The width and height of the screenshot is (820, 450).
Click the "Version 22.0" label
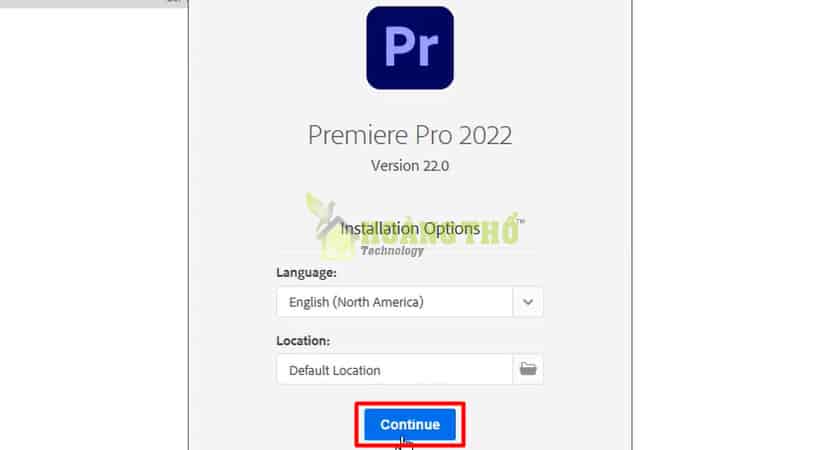click(410, 166)
